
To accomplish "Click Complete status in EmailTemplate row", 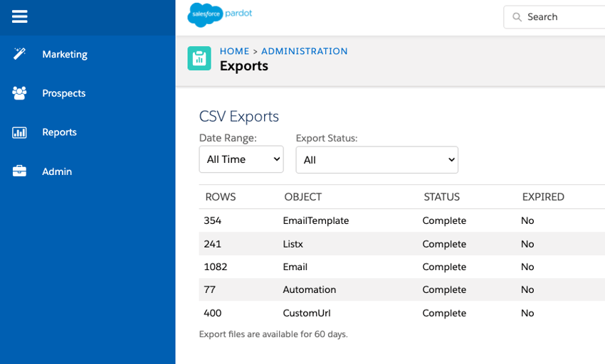I will (x=444, y=221).
